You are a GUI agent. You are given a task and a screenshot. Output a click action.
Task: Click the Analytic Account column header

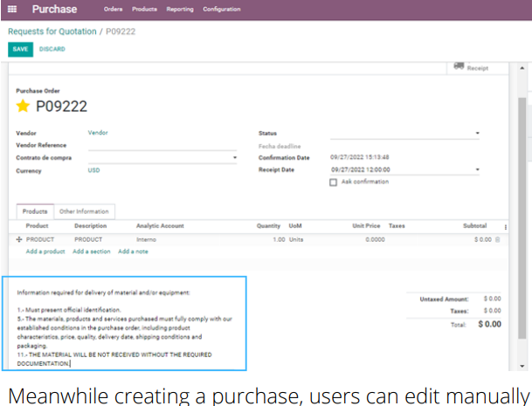pyautogui.click(x=160, y=226)
